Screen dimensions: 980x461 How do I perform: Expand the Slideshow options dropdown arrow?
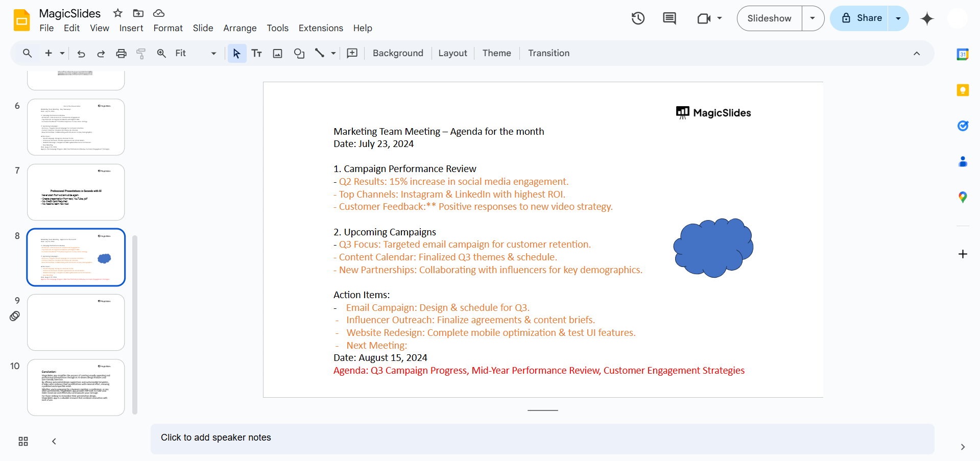coord(812,18)
